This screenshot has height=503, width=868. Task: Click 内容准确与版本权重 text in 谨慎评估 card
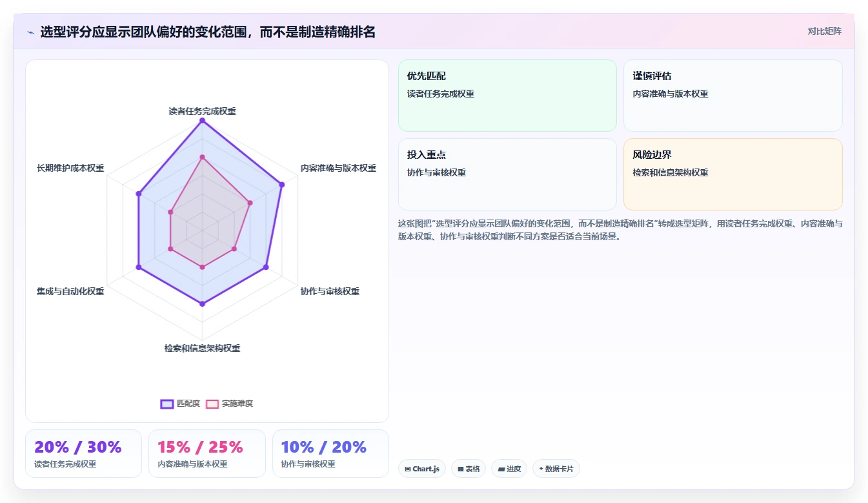tap(671, 94)
